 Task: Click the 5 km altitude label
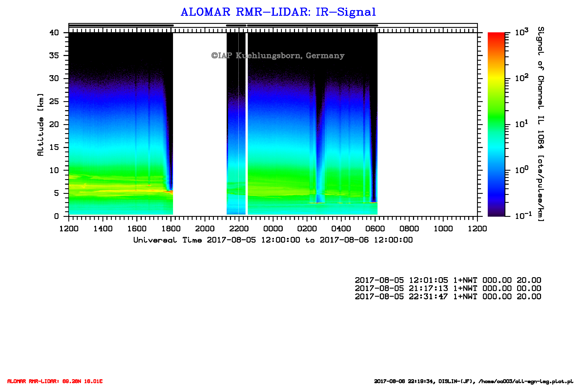pos(57,193)
